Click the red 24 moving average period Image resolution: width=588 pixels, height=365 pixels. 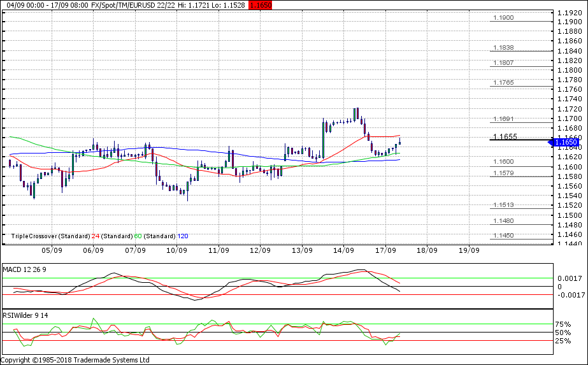96,236
